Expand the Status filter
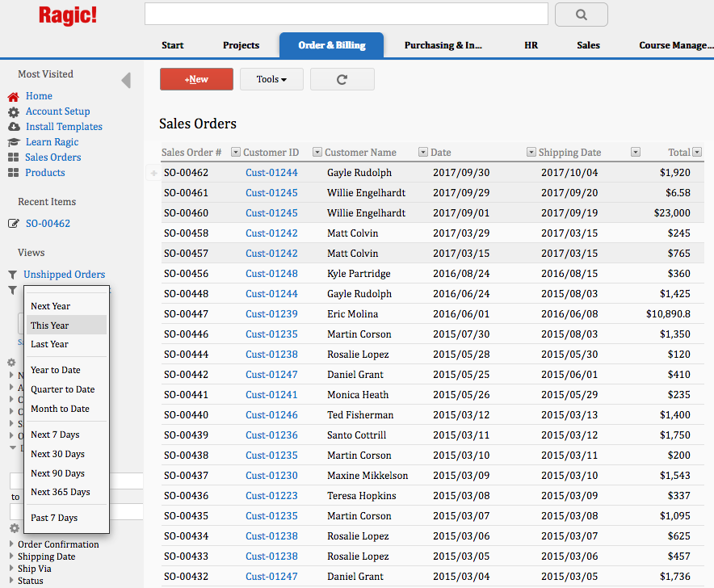Viewport: 714px width, 588px height. [x=11, y=580]
